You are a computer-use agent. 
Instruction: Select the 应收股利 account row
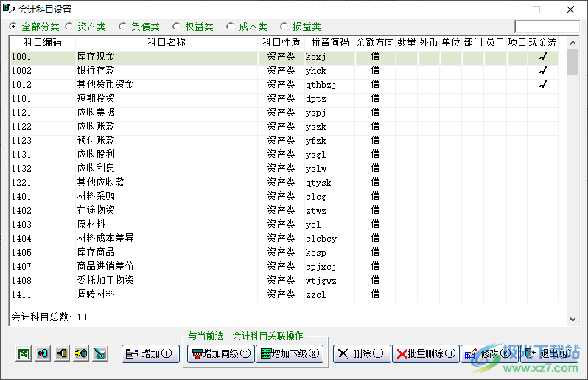tap(284, 155)
